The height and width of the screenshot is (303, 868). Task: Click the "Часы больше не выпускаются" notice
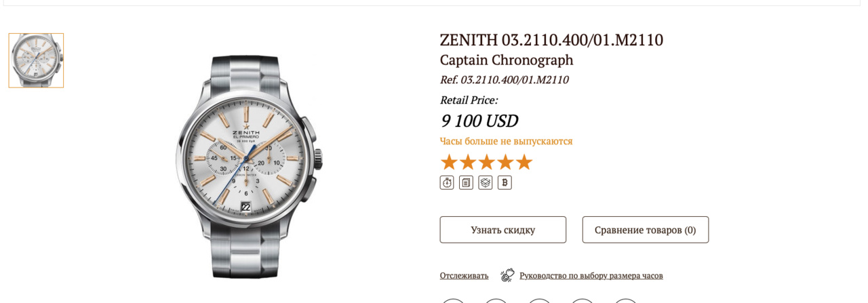(506, 141)
